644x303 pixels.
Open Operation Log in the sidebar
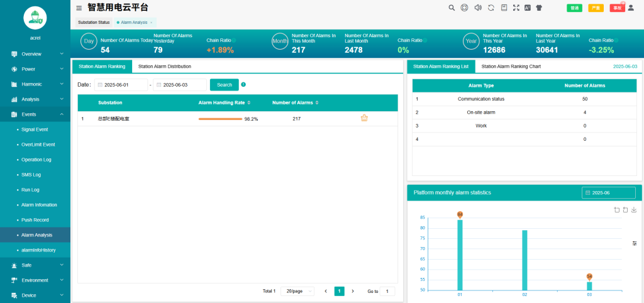tap(35, 160)
